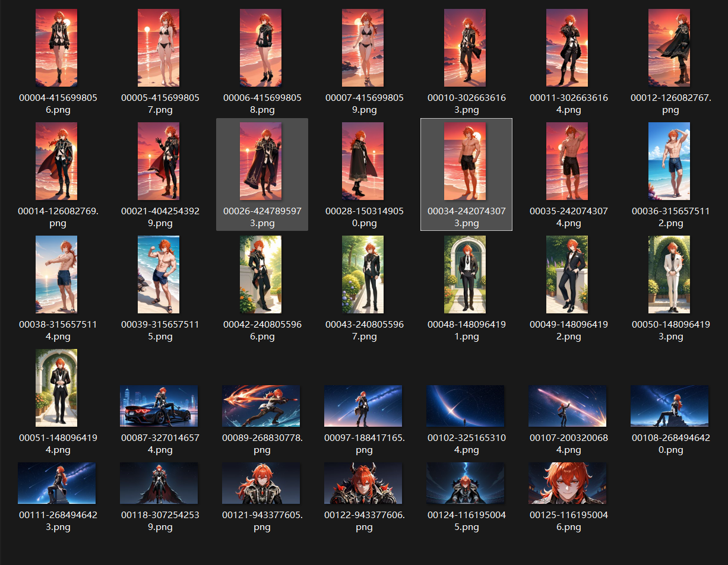This screenshot has width=728, height=565.
Task: Select thumbnail of 00036-3156575112.png
Action: click(669, 161)
